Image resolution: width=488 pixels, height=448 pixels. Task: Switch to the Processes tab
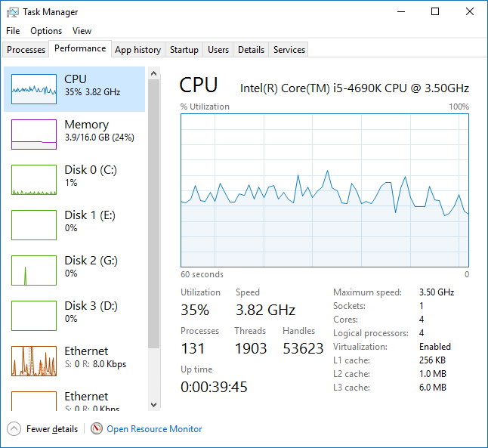tap(26, 50)
